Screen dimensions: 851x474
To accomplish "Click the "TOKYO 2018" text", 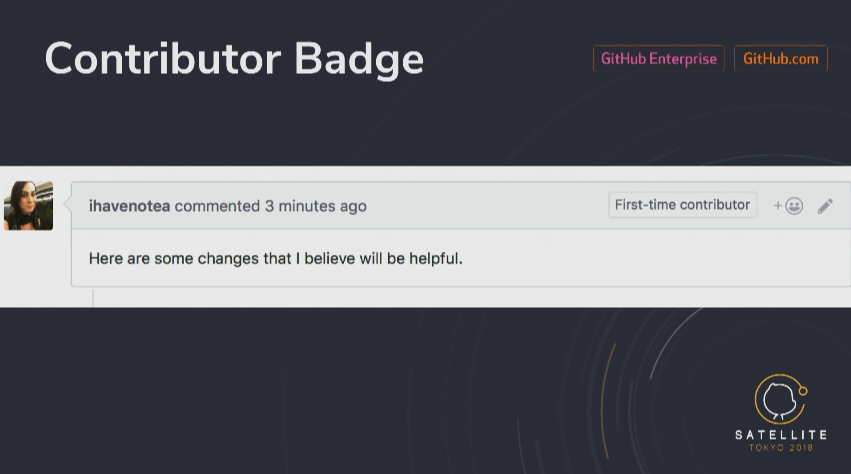I will point(781,449).
